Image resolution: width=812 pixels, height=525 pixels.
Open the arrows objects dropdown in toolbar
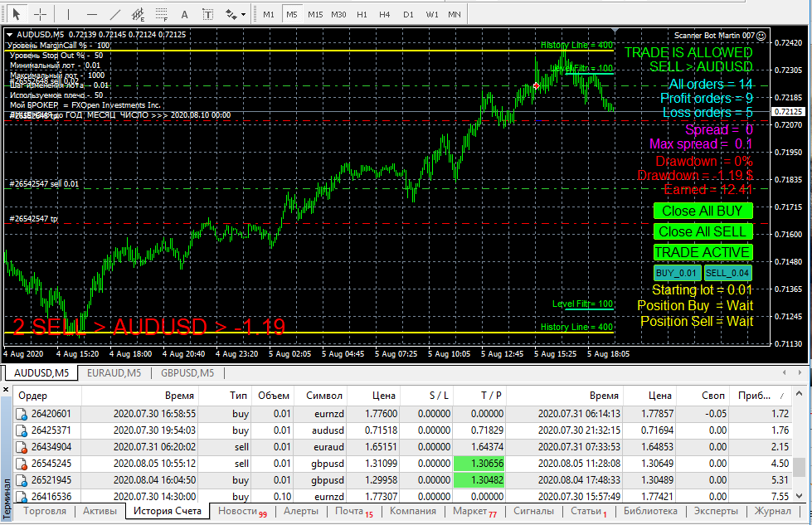(x=236, y=14)
